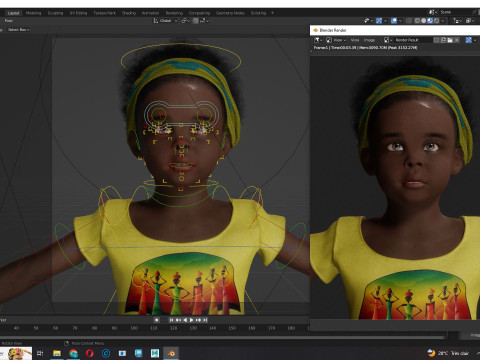Screen dimensions: 480x360
Task: Play the animation in reverse
Action: pyautogui.click(x=185, y=320)
